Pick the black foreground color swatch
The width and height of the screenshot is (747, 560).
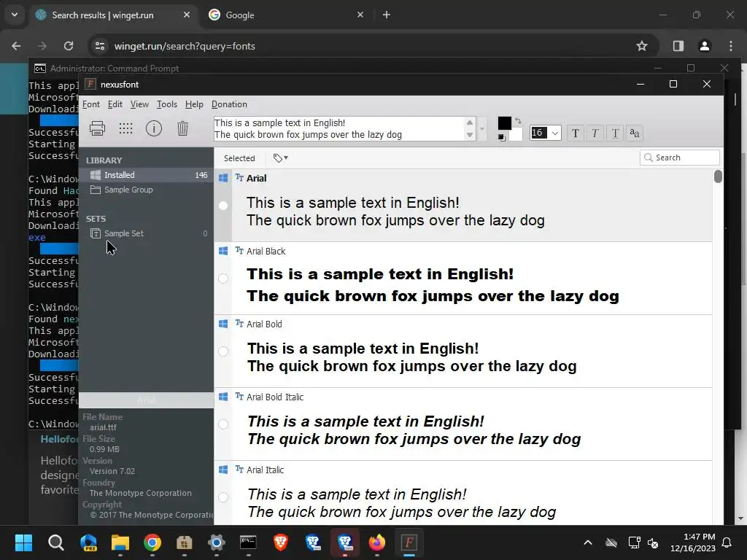pyautogui.click(x=505, y=123)
